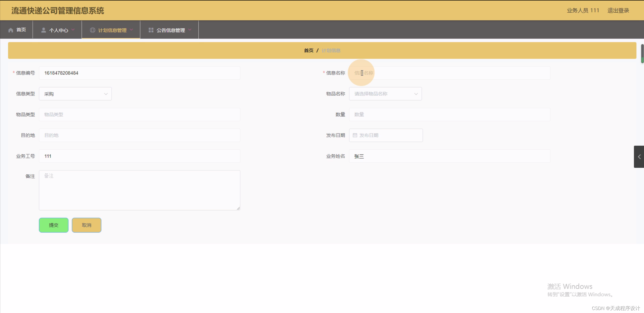
Task: Click the home icon on the 首页 tab
Action: click(x=11, y=30)
